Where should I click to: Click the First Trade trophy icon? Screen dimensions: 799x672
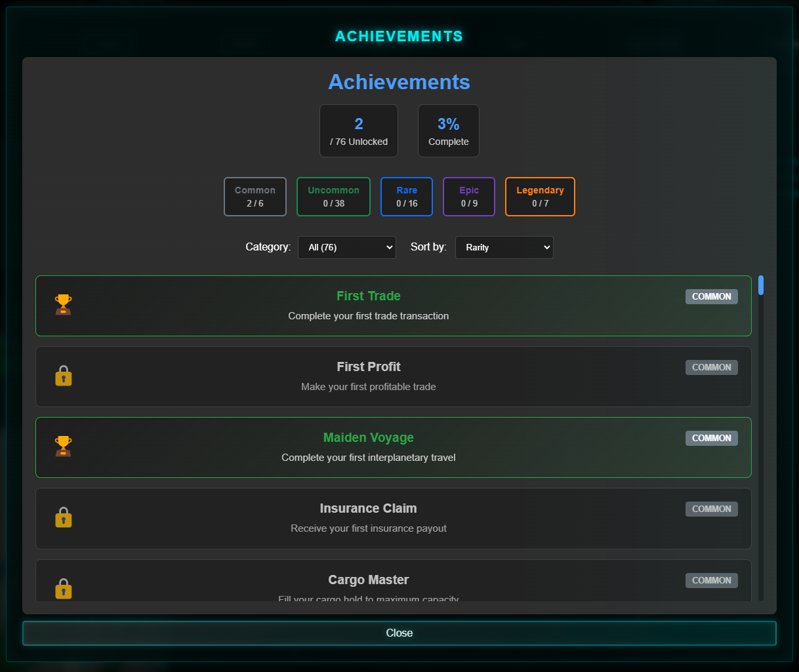click(63, 305)
